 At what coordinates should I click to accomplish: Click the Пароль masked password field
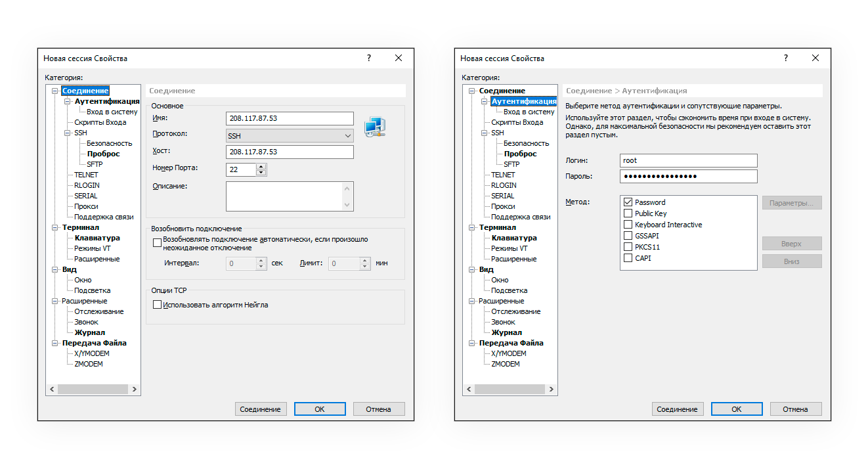[689, 176]
